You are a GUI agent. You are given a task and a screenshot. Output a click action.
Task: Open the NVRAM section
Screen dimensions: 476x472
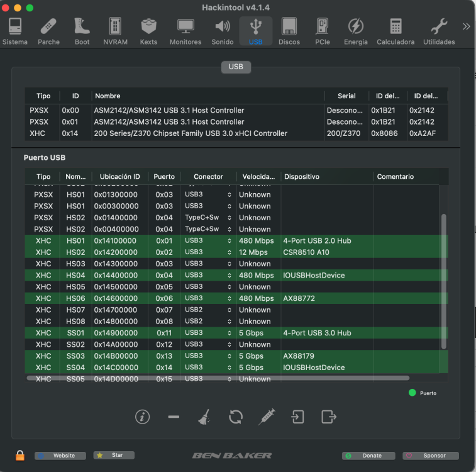pos(115,31)
